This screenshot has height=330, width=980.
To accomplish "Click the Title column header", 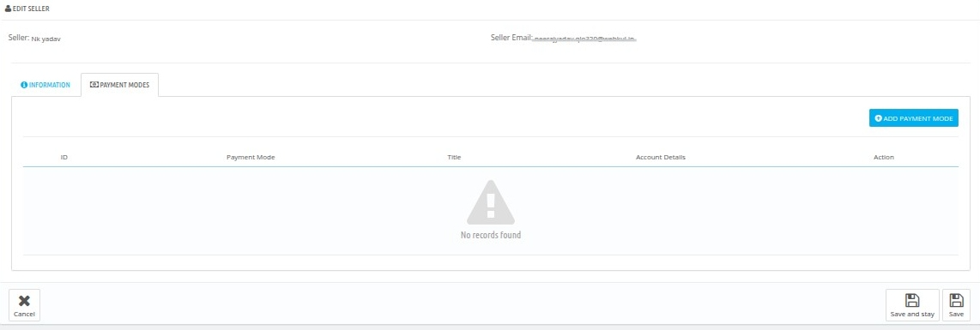I will 454,157.
